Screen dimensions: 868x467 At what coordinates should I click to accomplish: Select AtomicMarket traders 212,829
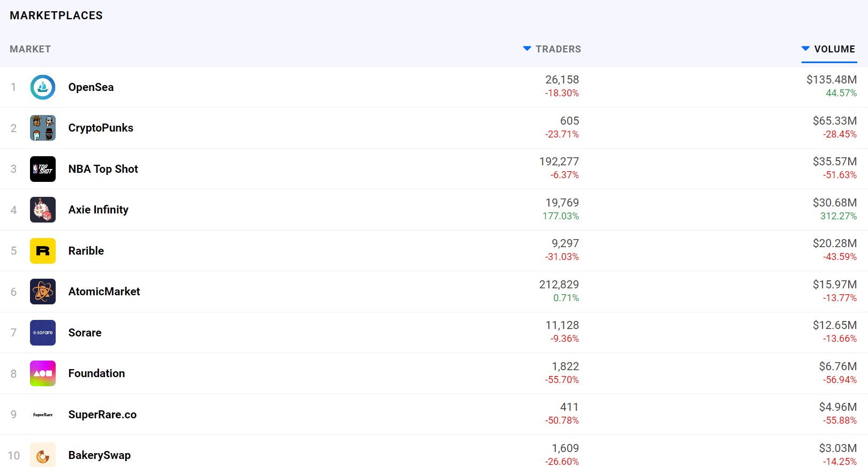point(559,285)
